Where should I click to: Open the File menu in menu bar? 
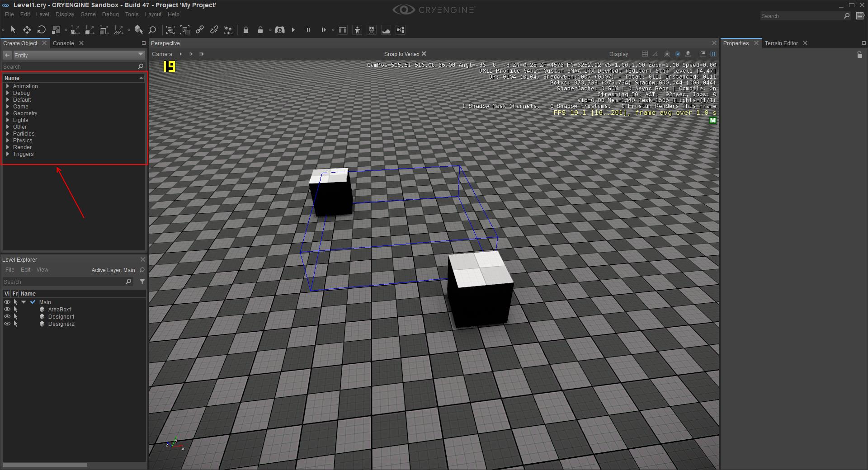[9, 14]
